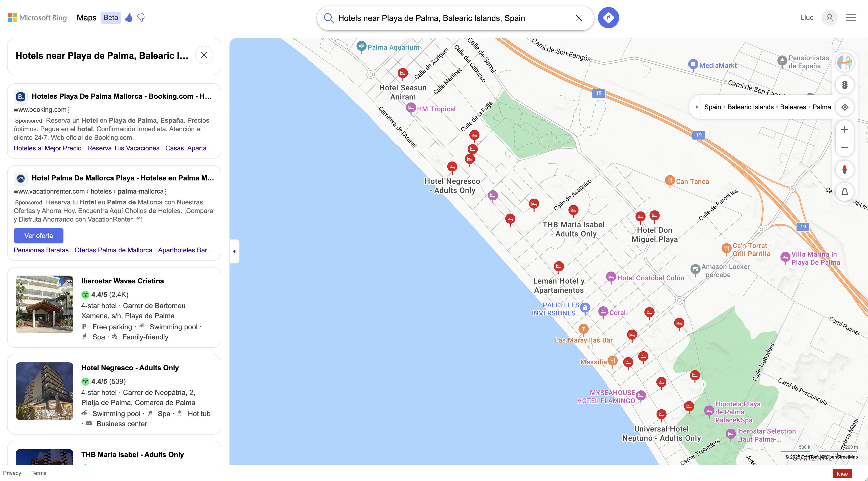Click the Amazon Locker pin
Image resolution: width=868 pixels, height=481 pixels.
click(x=695, y=270)
